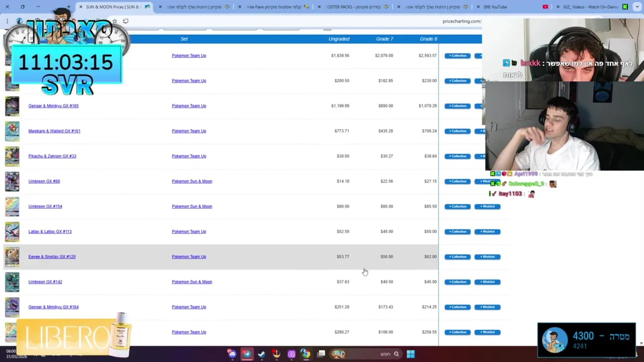Switch to the IGZ_Videos Watch On-Demand tab
Viewport: 644px width, 362px height.
594,7
